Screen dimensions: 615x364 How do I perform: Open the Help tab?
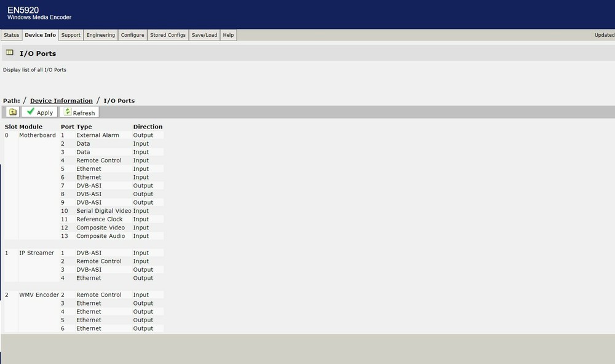pos(228,35)
